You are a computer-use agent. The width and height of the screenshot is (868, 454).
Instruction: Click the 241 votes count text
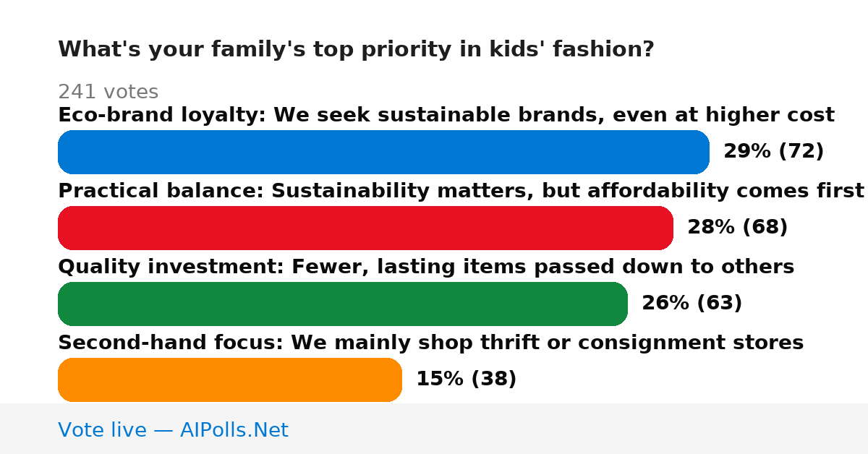point(108,92)
